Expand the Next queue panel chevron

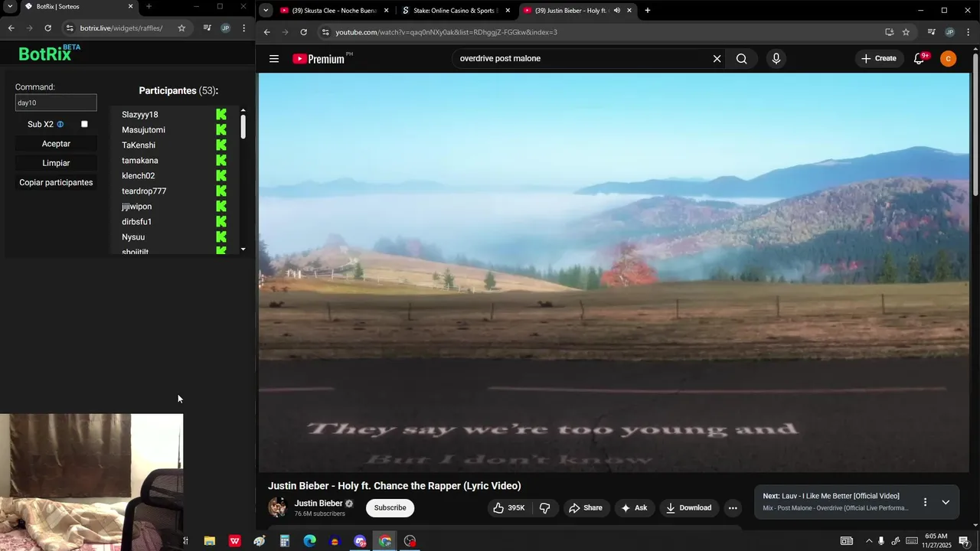point(946,502)
